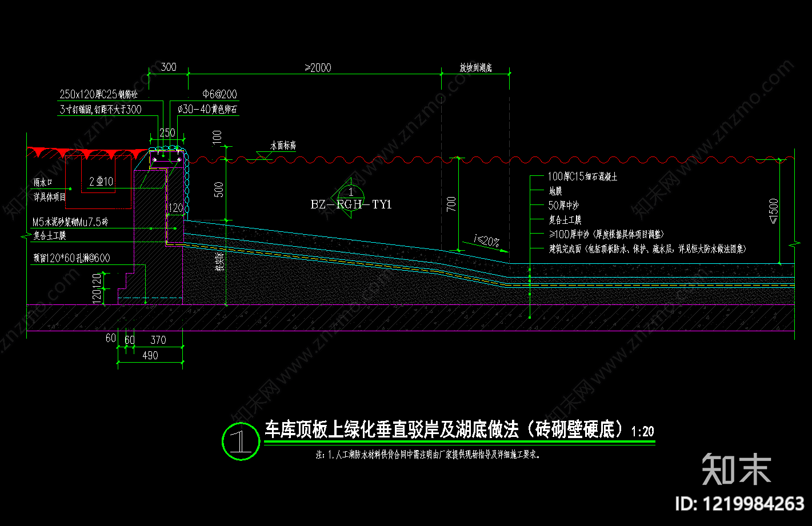Click the 预留120*60孔洞@600 annotation
The height and width of the screenshot is (526, 812).
[x=71, y=258]
